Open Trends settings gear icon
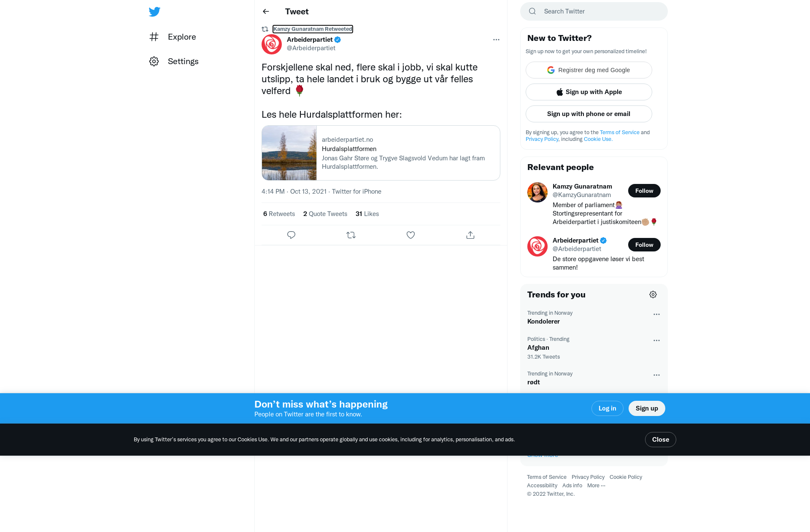Image resolution: width=810 pixels, height=532 pixels. click(653, 294)
